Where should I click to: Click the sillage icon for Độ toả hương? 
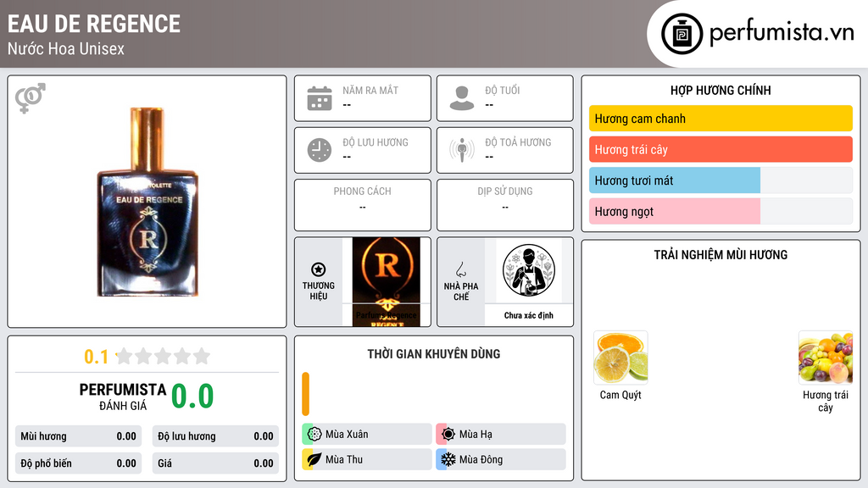point(462,150)
